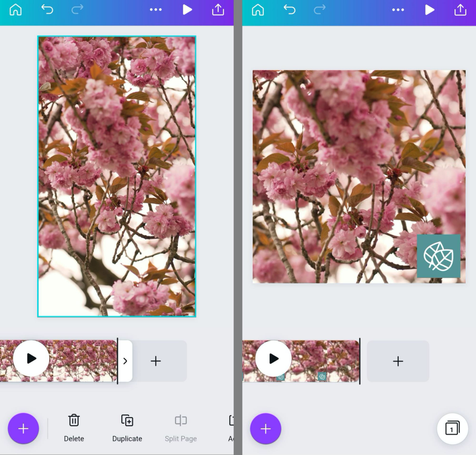Duplicate the selected page
Screen dimensions: 476x455
[x=127, y=428]
